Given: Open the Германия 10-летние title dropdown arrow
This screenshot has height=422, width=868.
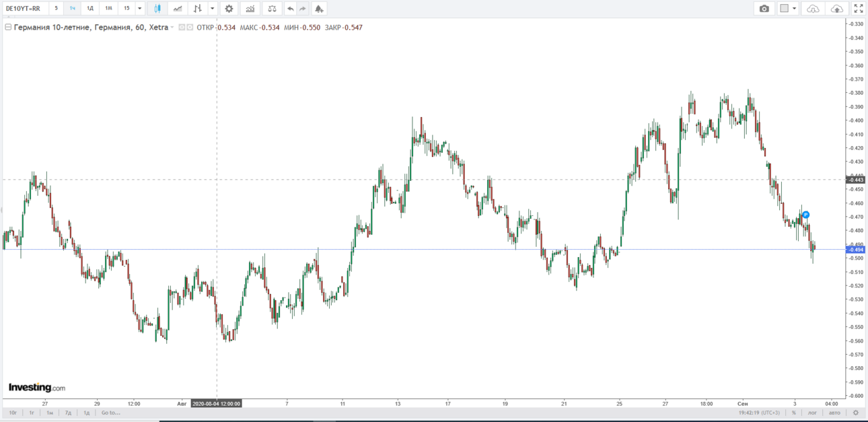Looking at the screenshot, I should (172, 28).
